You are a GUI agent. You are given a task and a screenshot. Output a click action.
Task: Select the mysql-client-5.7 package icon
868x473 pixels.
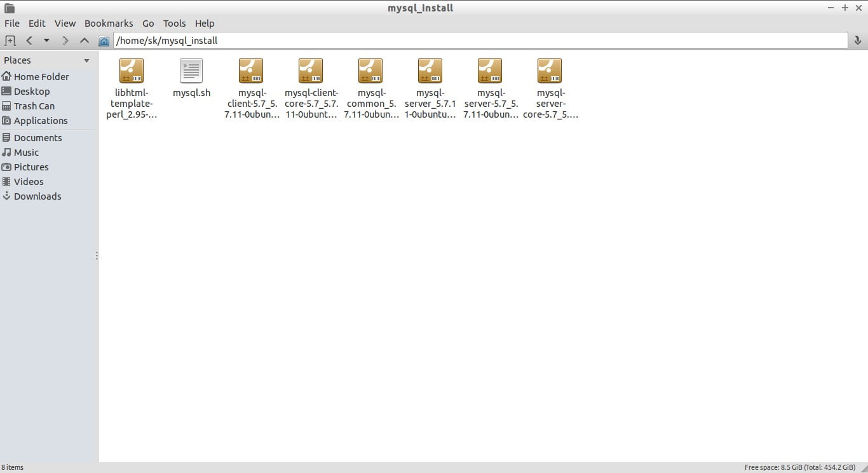pyautogui.click(x=251, y=71)
